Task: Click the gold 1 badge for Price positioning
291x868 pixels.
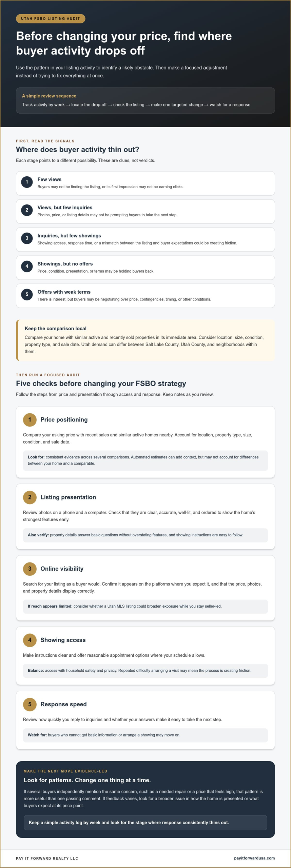Action: pyautogui.click(x=30, y=420)
